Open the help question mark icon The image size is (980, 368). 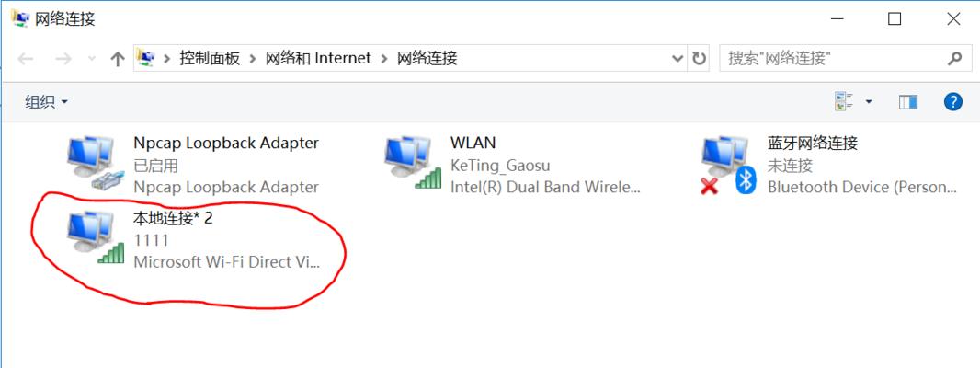click(x=952, y=101)
